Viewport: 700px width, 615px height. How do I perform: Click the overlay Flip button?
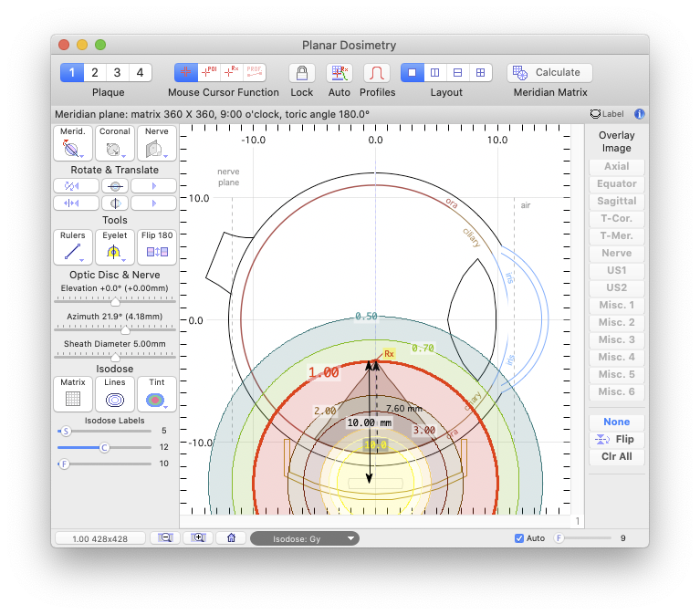[617, 439]
